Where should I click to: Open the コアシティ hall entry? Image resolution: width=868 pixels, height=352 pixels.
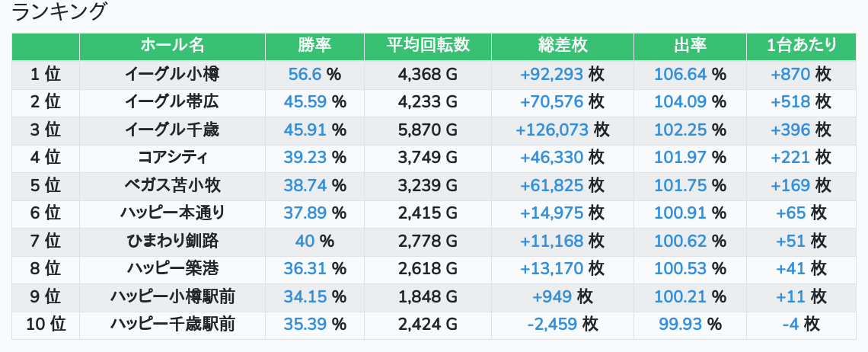point(172,158)
